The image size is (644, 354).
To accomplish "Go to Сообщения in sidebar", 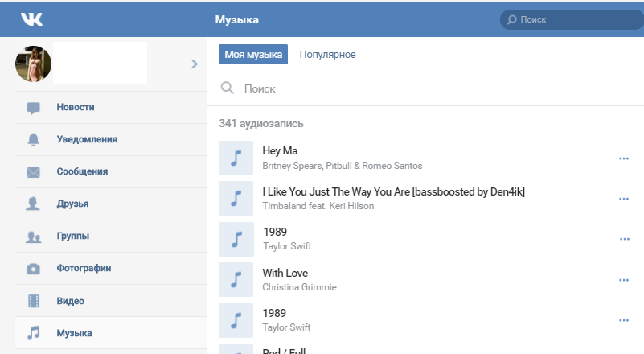I will tap(82, 172).
